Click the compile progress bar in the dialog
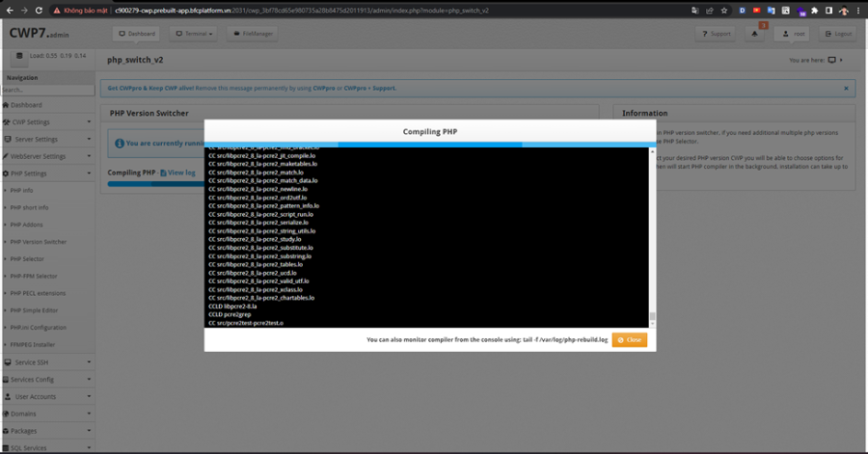Image resolution: width=868 pixels, height=454 pixels. (x=430, y=145)
